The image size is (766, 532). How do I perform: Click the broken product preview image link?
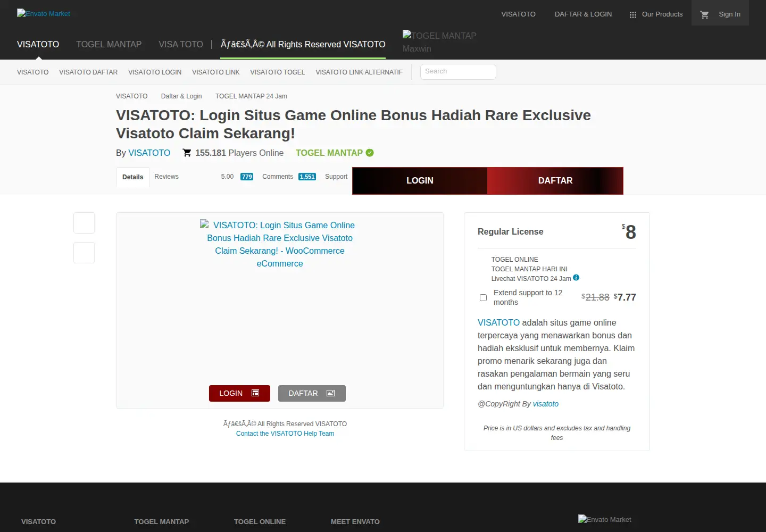[280, 244]
